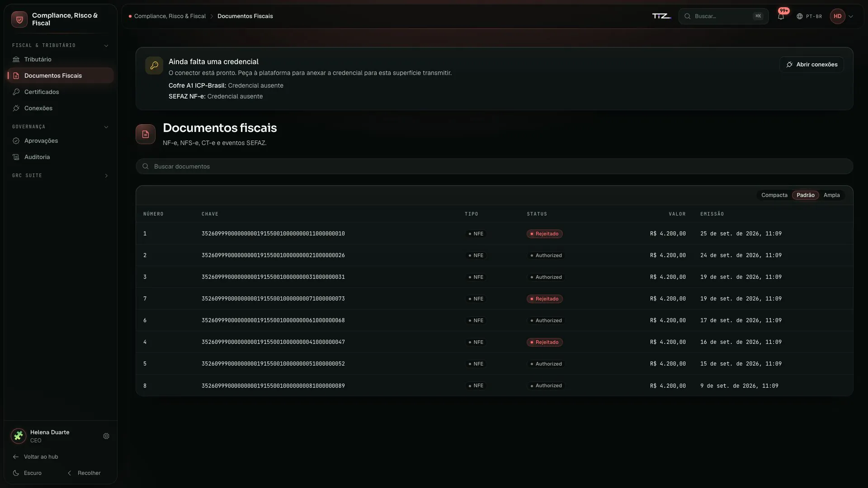Open the Tributário sidebar item
This screenshot has width=868, height=488.
click(x=60, y=59)
